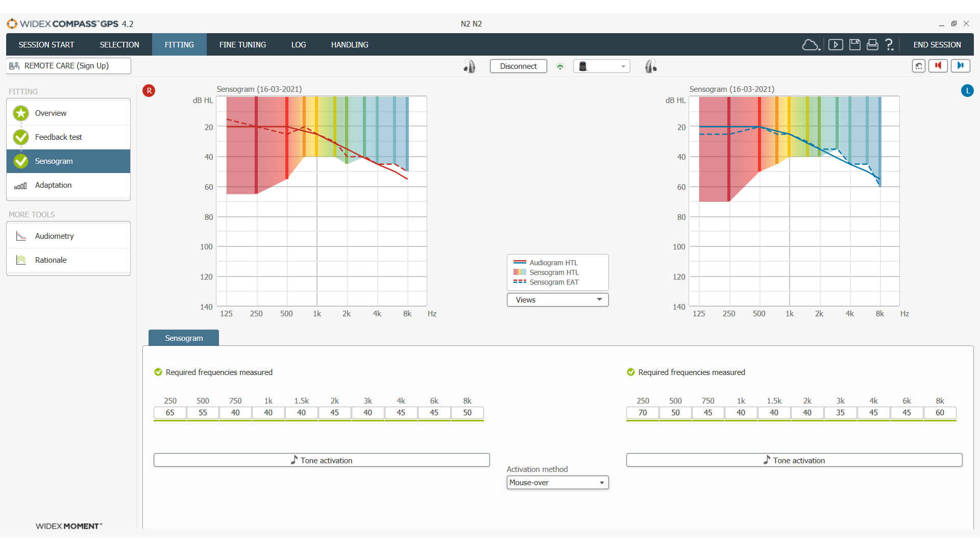Mute the red speaker control

coord(938,66)
